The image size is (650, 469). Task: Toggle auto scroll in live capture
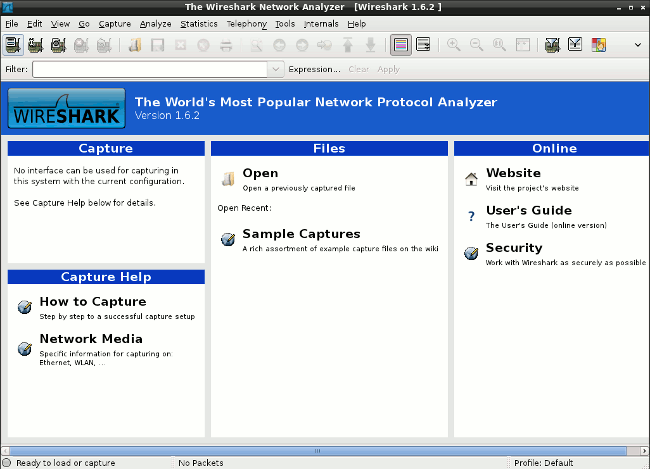click(423, 45)
